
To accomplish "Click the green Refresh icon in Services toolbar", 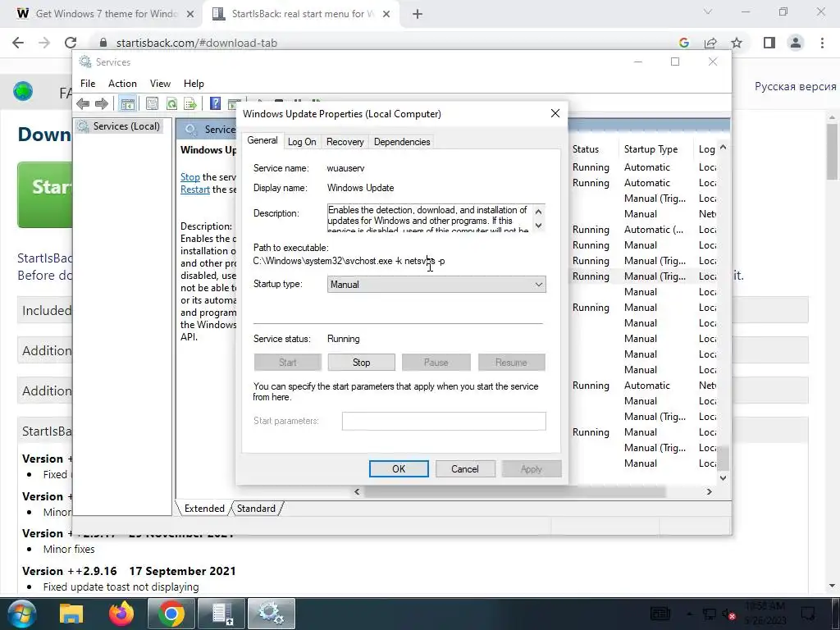I will click(171, 104).
